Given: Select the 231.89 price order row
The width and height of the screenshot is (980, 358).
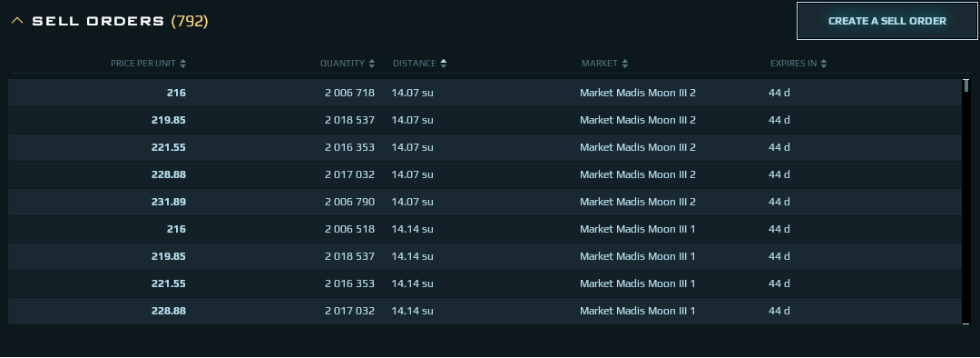Looking at the screenshot, I should 485,202.
